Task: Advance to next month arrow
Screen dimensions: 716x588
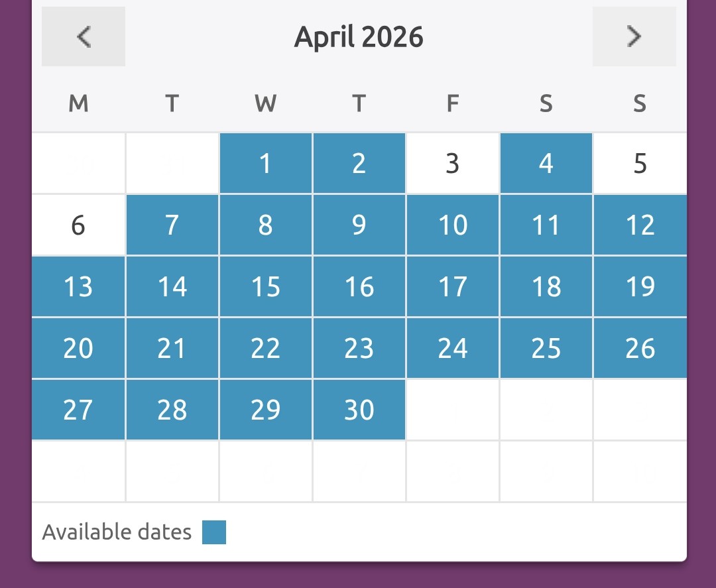Action: 634,36
